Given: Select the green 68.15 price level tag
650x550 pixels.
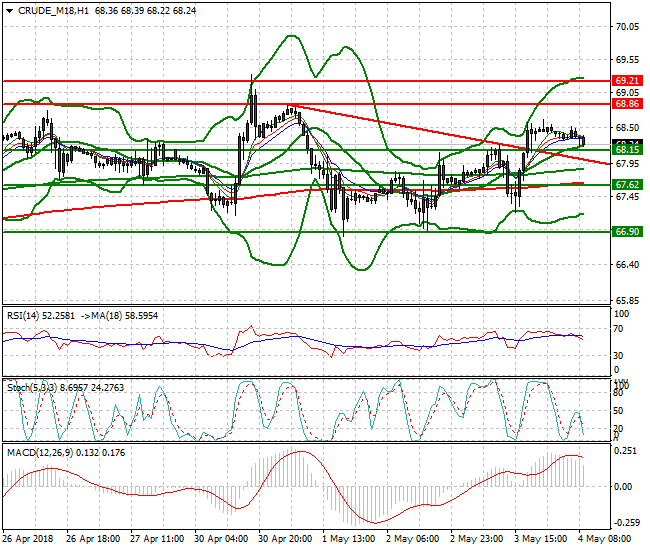Looking at the screenshot, I should pos(627,150).
